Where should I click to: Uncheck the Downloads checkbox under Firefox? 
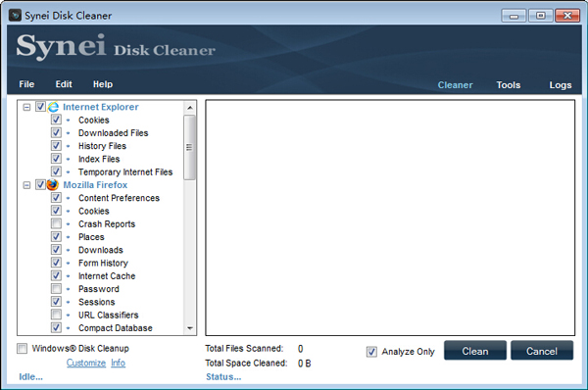pyautogui.click(x=56, y=250)
